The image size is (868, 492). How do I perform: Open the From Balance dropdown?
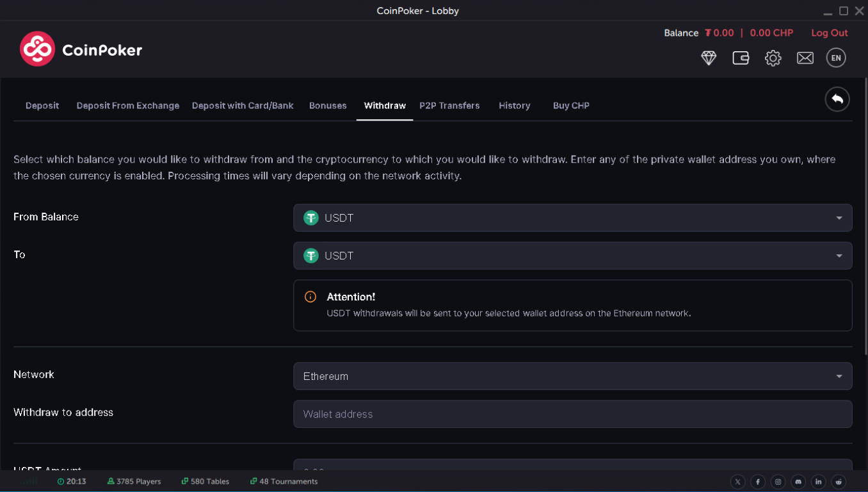(x=573, y=218)
